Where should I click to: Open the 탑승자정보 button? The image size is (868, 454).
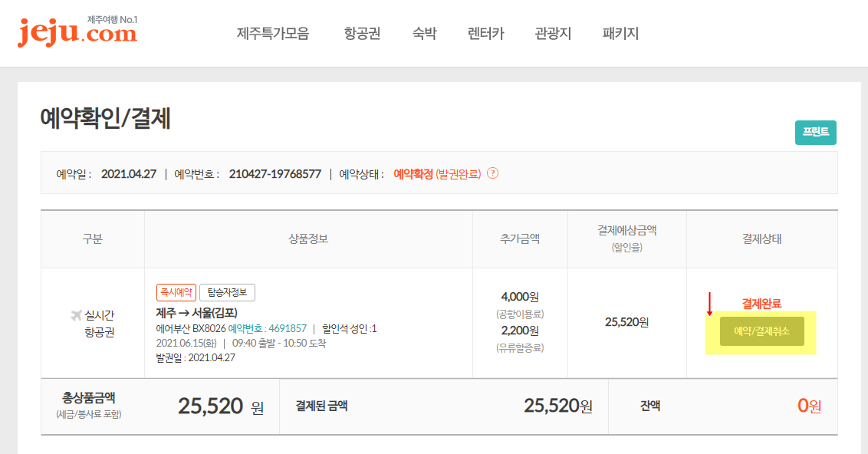pos(227,292)
